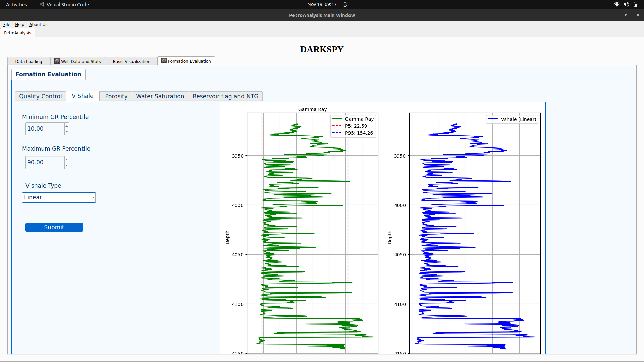Decrement Maximum GR Percentile with down arrow
This screenshot has height=362, width=644.
[x=66, y=165]
